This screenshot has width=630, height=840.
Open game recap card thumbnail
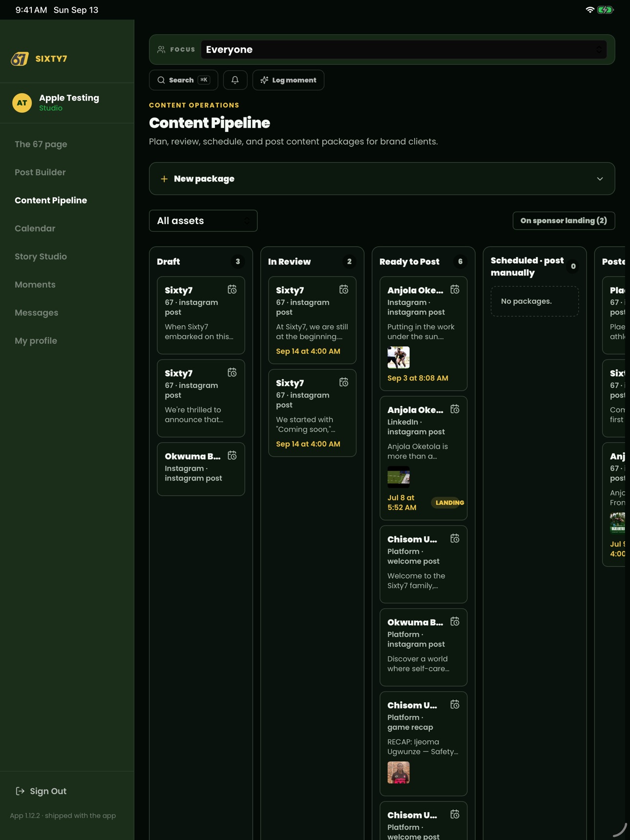(x=399, y=773)
